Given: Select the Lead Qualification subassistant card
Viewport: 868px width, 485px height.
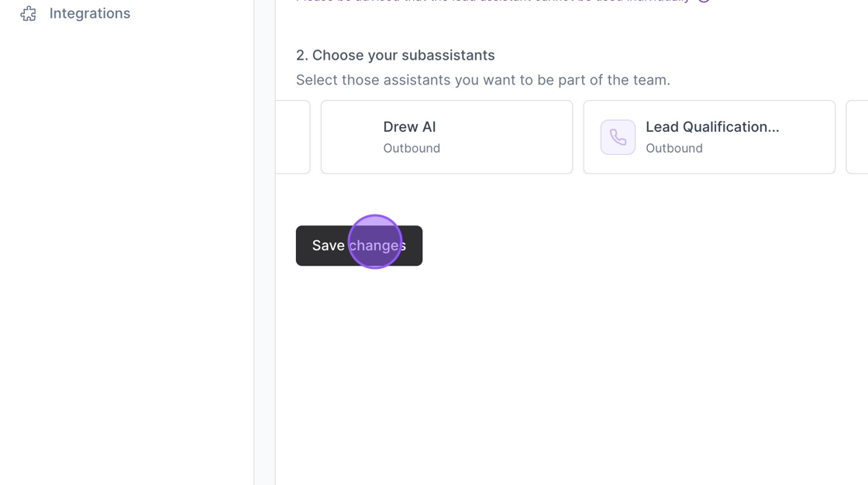Looking at the screenshot, I should pyautogui.click(x=709, y=137).
